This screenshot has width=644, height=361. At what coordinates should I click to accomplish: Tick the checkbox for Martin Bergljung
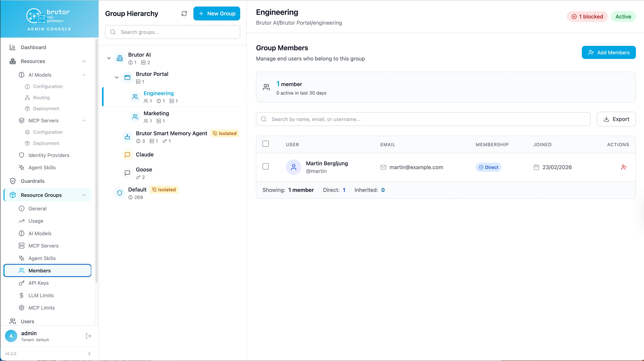[265, 167]
